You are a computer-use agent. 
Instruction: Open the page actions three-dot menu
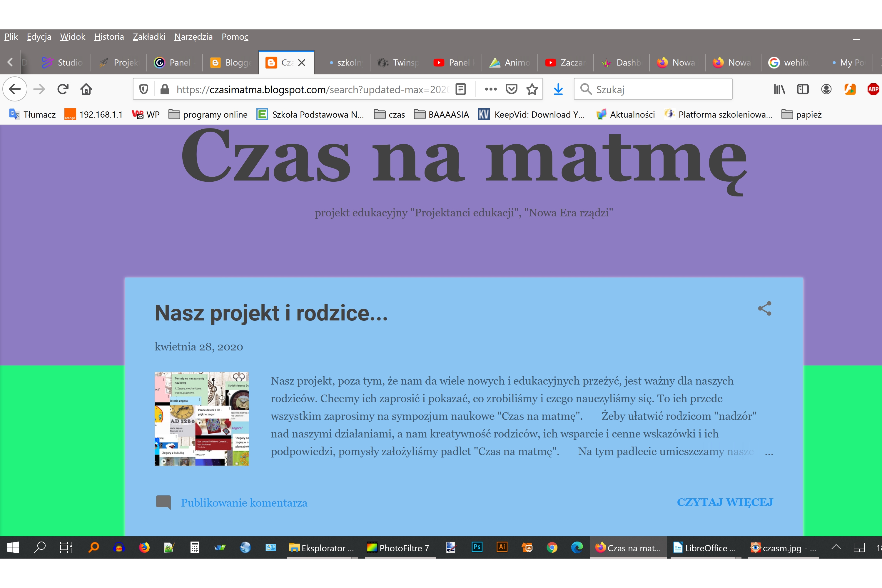click(x=490, y=89)
